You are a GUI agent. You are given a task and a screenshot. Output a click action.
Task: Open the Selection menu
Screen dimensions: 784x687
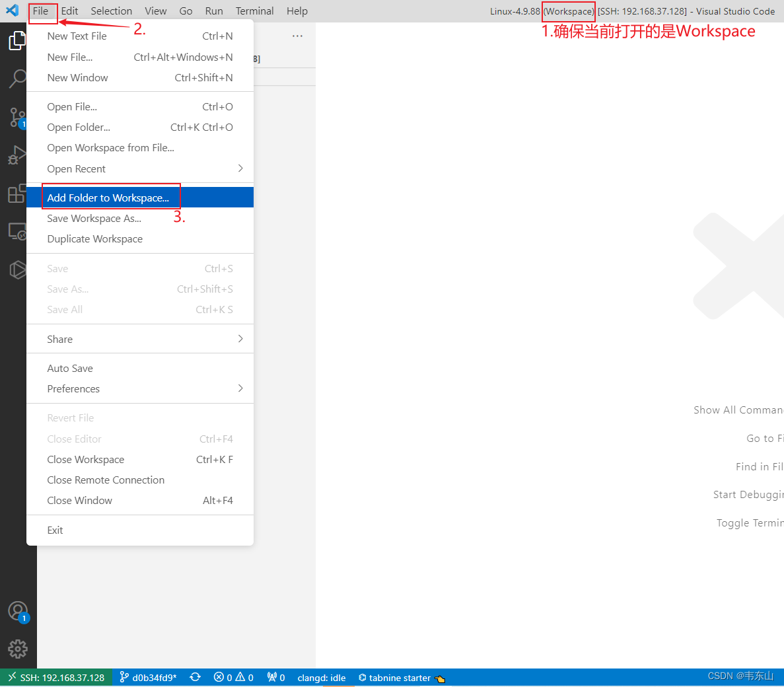[x=112, y=11]
